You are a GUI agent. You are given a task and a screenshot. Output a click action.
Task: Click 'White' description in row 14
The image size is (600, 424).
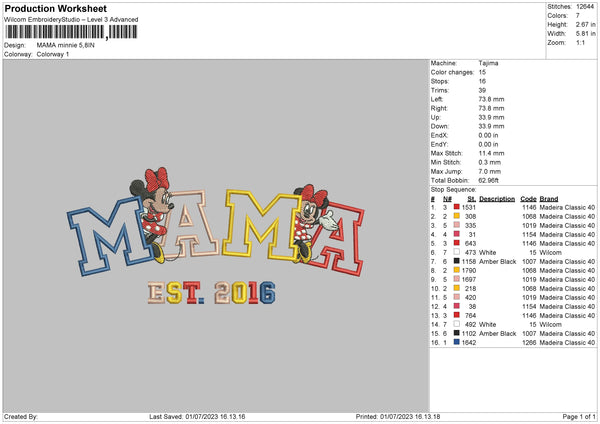488,325
